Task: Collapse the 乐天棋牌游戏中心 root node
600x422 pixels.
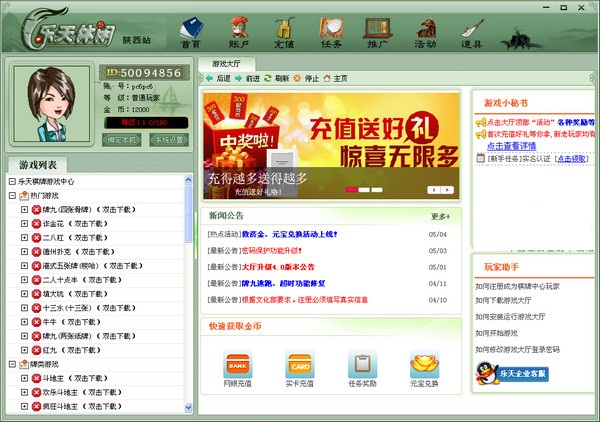Action: (12, 181)
